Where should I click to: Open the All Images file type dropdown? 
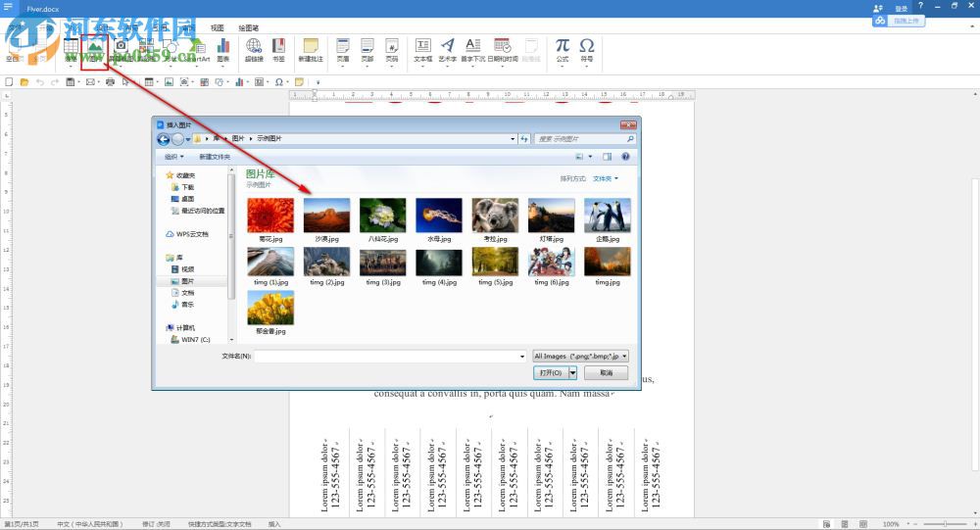click(580, 357)
